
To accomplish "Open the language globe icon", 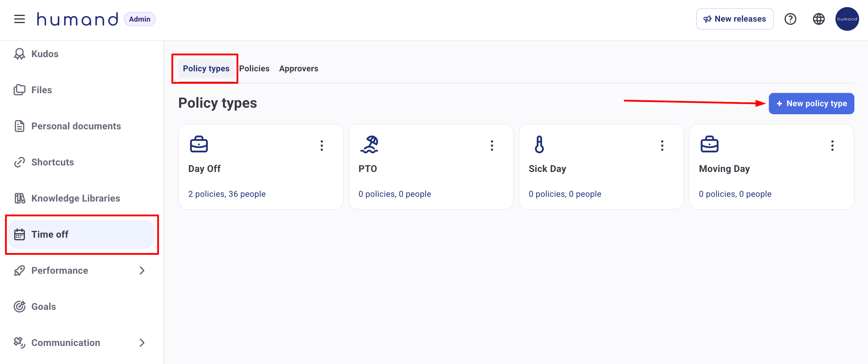I will coord(819,19).
